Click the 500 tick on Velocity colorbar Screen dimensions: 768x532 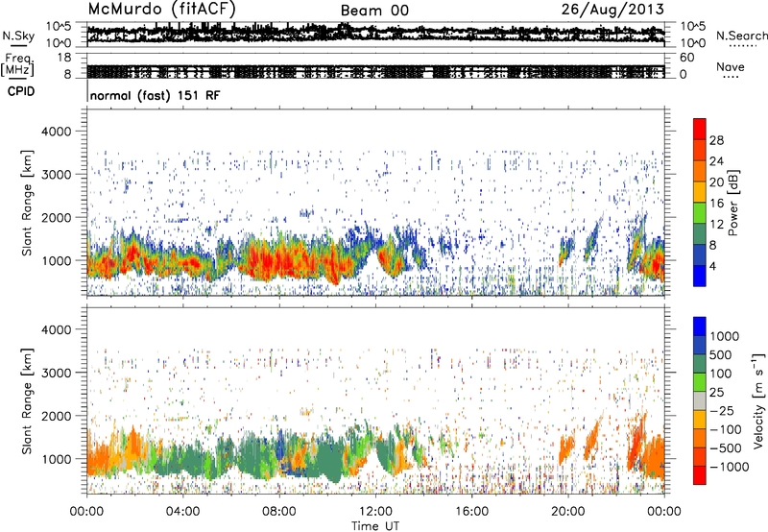[x=721, y=354]
